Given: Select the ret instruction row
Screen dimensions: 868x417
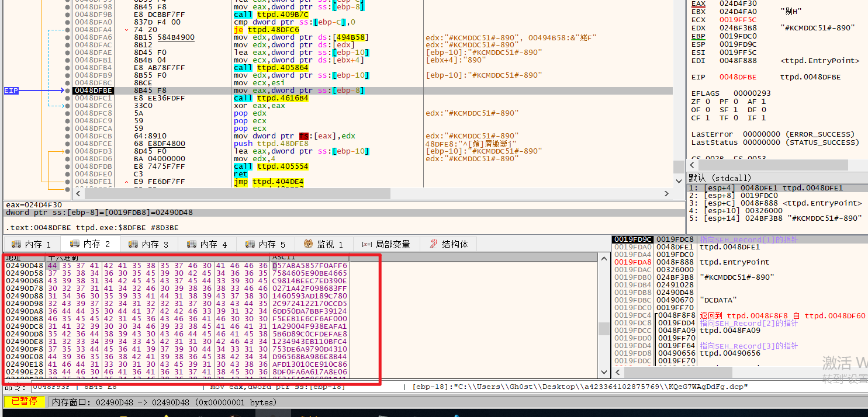Looking at the screenshot, I should tap(240, 174).
